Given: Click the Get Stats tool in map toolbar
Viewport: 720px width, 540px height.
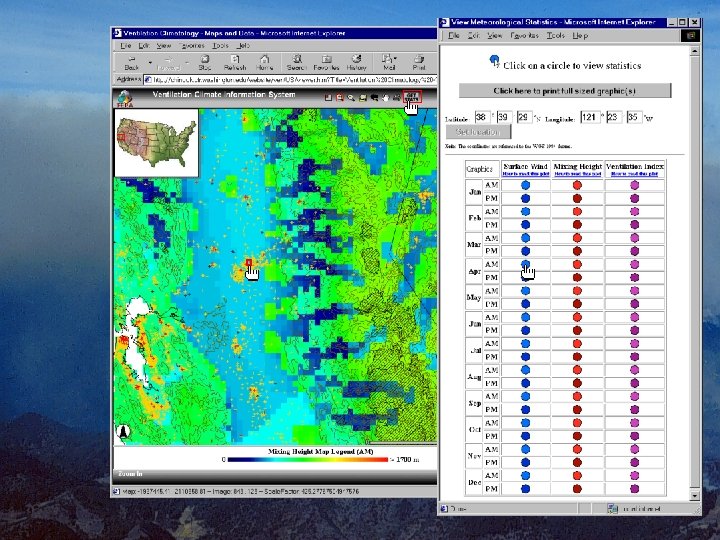Looking at the screenshot, I should coord(411,97).
